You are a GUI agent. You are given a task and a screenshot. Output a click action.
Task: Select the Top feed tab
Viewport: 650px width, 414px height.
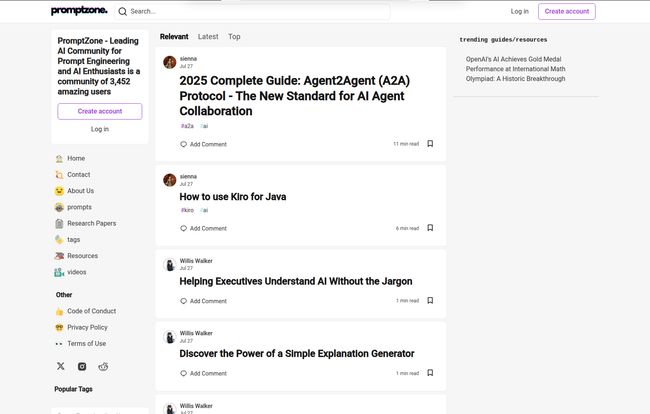pos(234,37)
